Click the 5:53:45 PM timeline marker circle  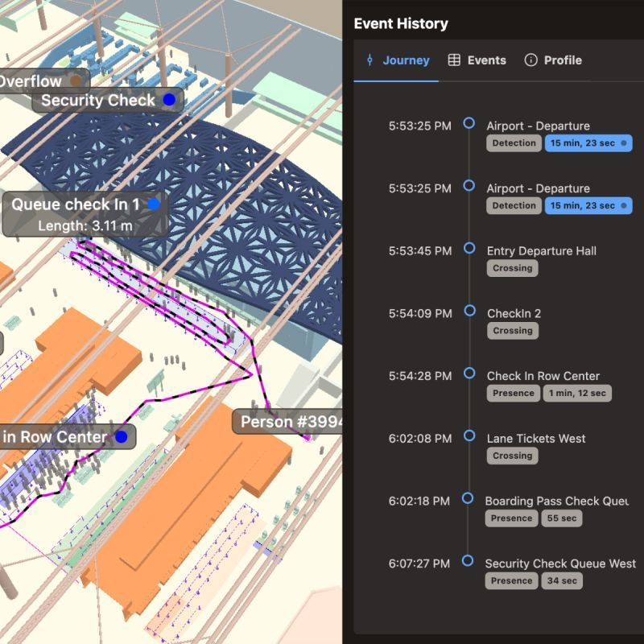click(x=469, y=248)
